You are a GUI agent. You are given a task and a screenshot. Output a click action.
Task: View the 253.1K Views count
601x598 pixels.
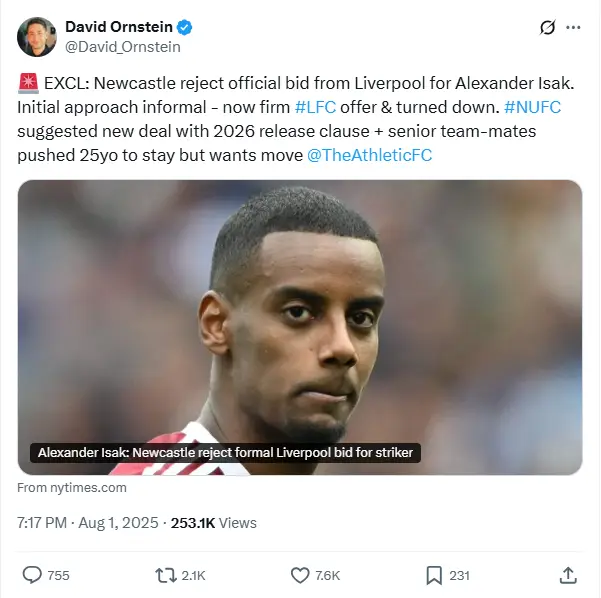pyautogui.click(x=213, y=523)
